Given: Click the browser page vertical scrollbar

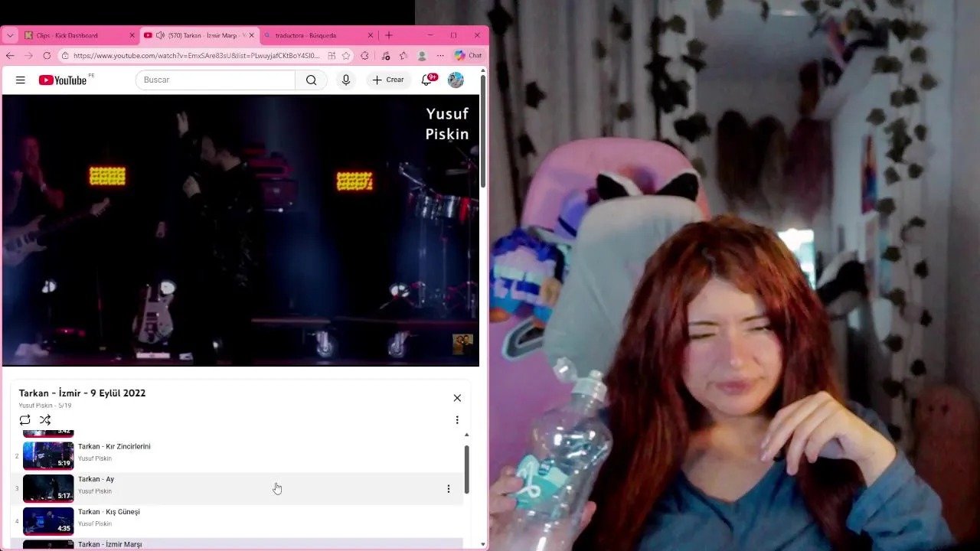Looking at the screenshot, I should coord(483,132).
